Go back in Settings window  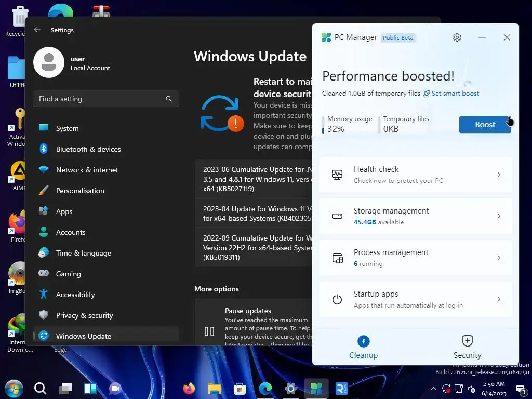coord(37,30)
